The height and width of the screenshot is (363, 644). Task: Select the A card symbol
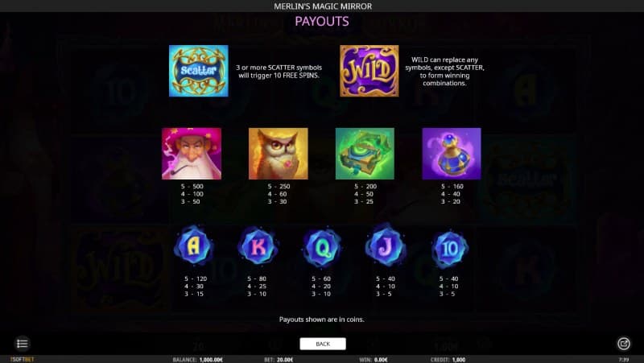tap(193, 246)
